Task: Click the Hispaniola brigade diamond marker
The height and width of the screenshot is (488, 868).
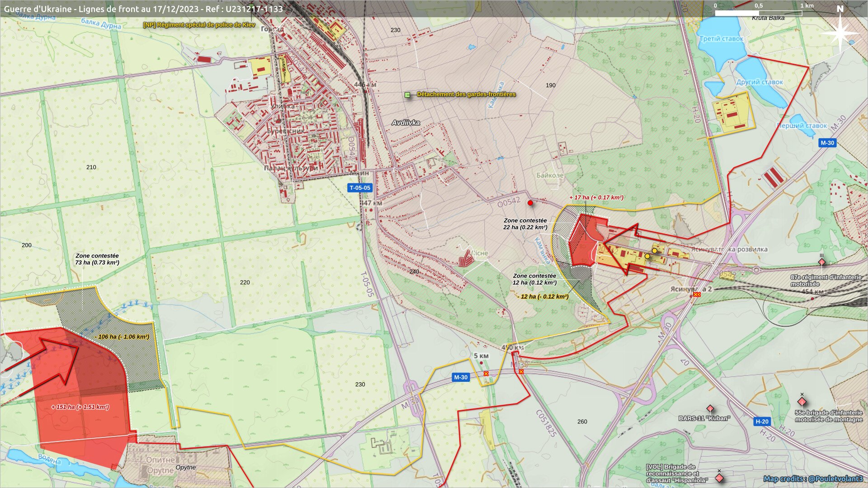Action: (719, 478)
